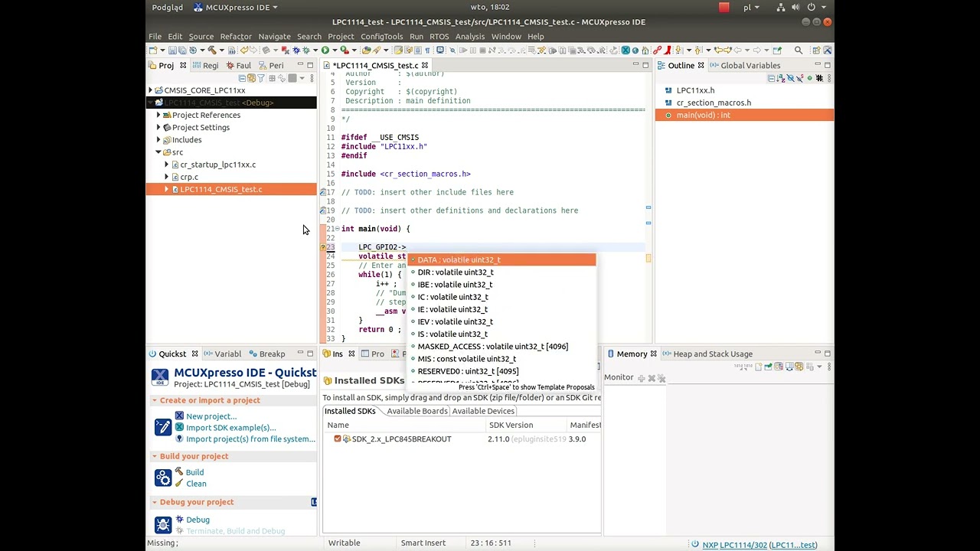Click the 'New project...' link in Quickstart
Image resolution: width=980 pixels, height=551 pixels.
tap(211, 416)
